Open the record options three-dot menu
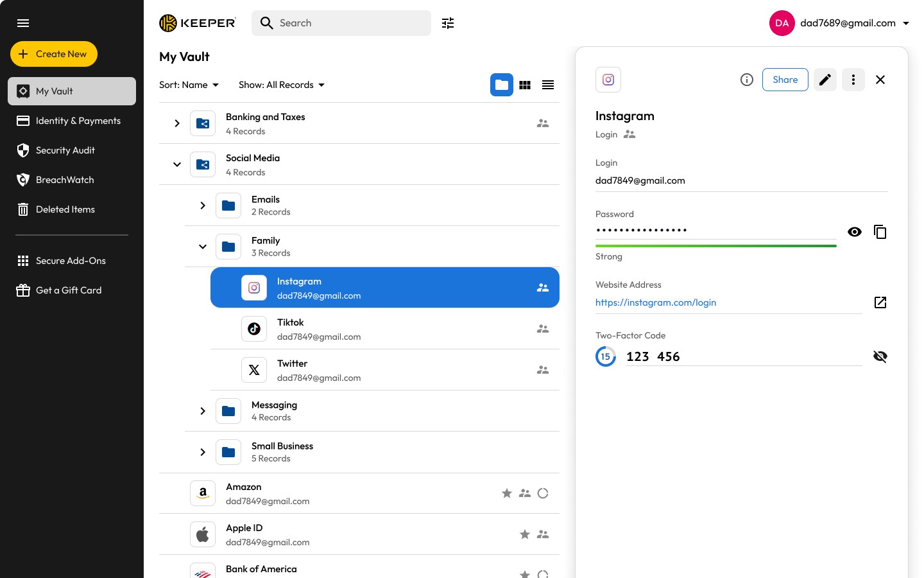Viewport: 924px width, 578px height. (x=853, y=80)
